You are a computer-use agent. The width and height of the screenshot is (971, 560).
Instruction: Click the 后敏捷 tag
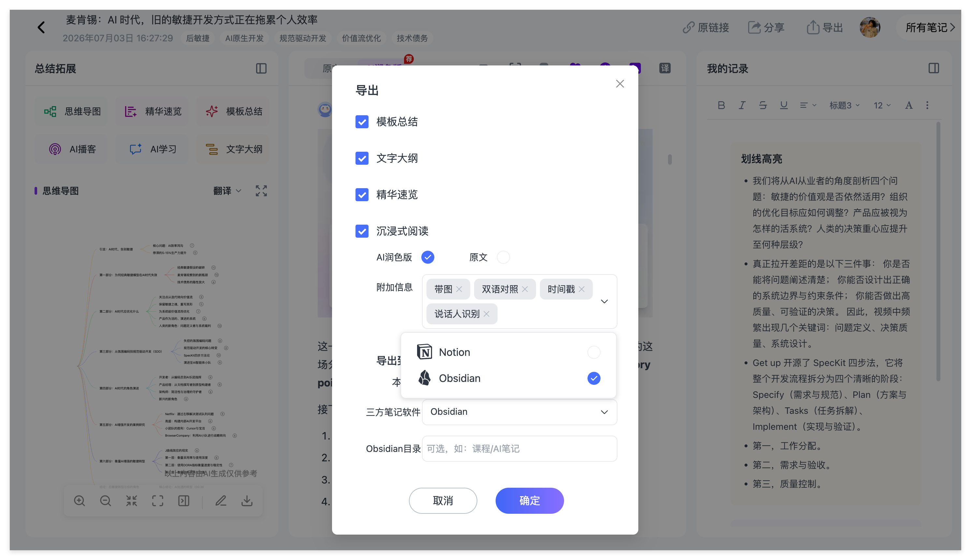pos(198,38)
